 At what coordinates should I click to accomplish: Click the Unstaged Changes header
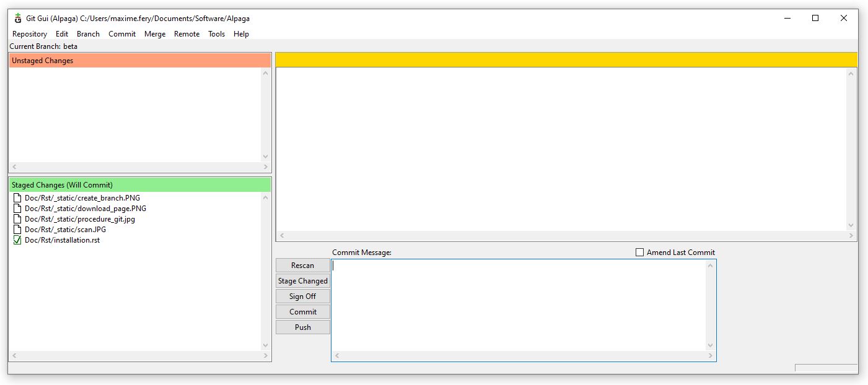[x=140, y=61]
